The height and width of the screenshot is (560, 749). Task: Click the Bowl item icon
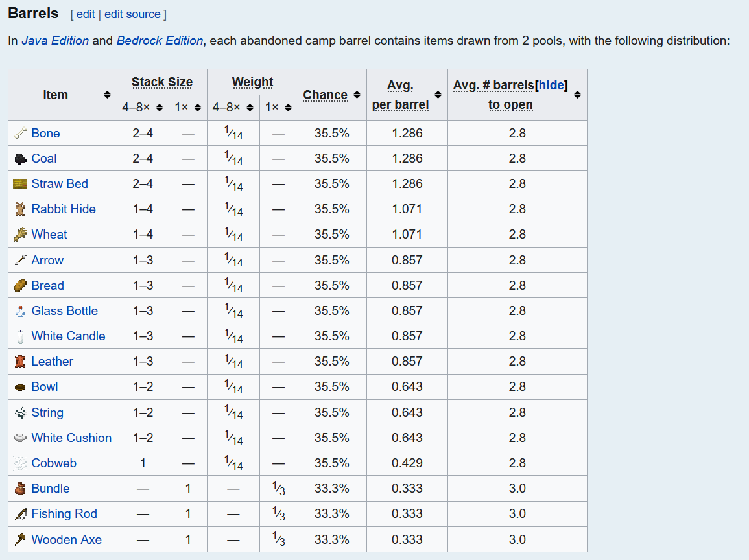point(20,387)
